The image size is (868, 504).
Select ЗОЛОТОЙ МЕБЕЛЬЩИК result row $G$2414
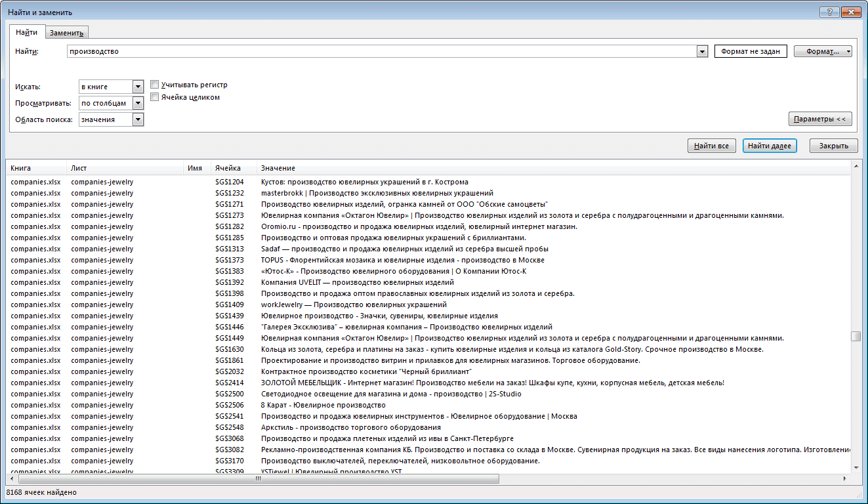(428, 383)
